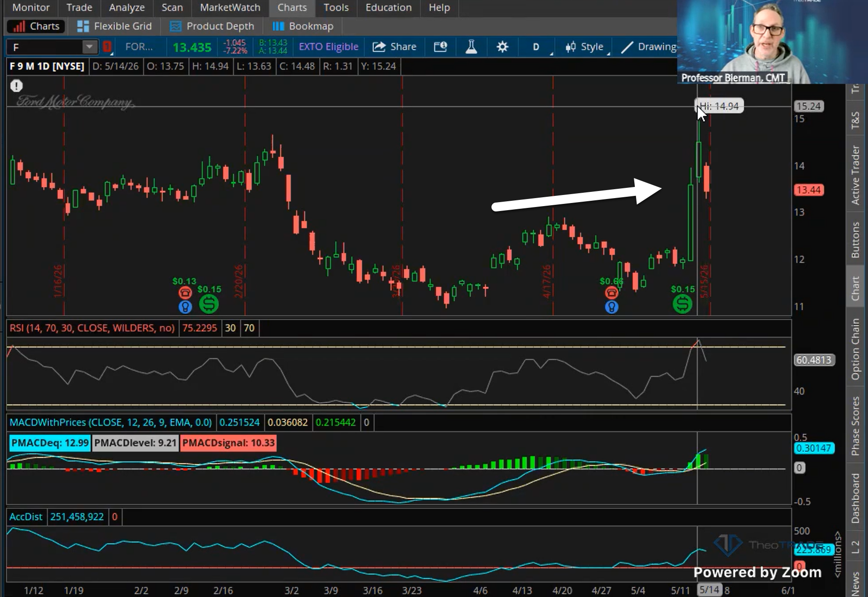Viewport: 868px width, 597px height.
Task: Open the Analyze main tab
Action: coord(127,8)
